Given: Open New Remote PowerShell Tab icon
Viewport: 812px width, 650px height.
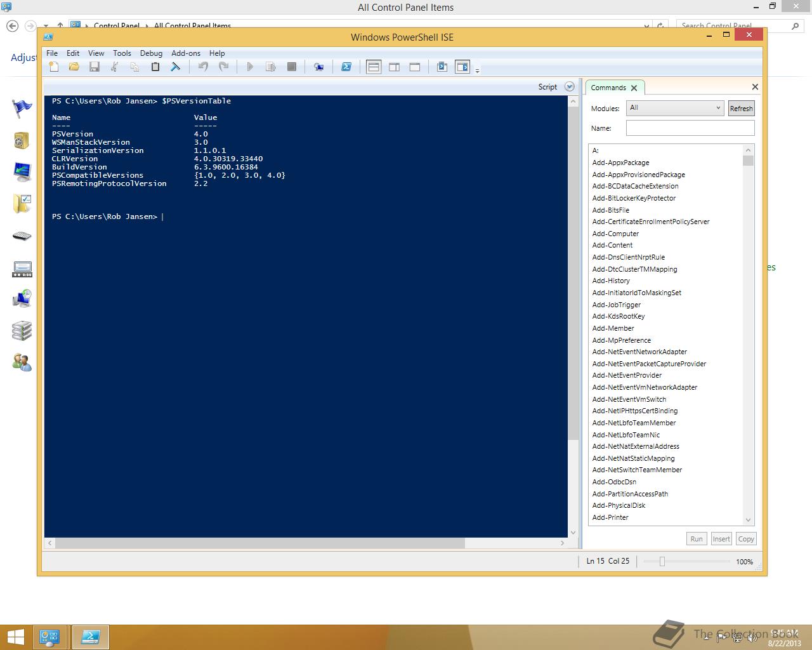Looking at the screenshot, I should click(x=318, y=67).
